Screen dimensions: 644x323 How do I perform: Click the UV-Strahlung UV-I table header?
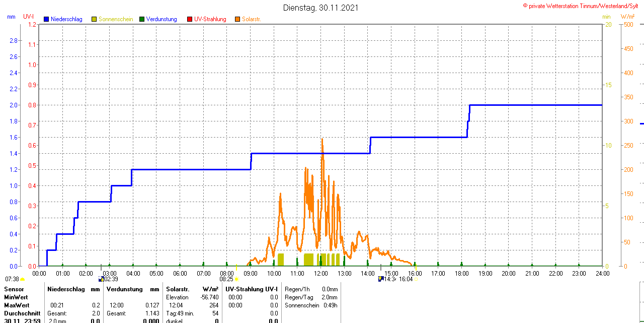point(252,289)
